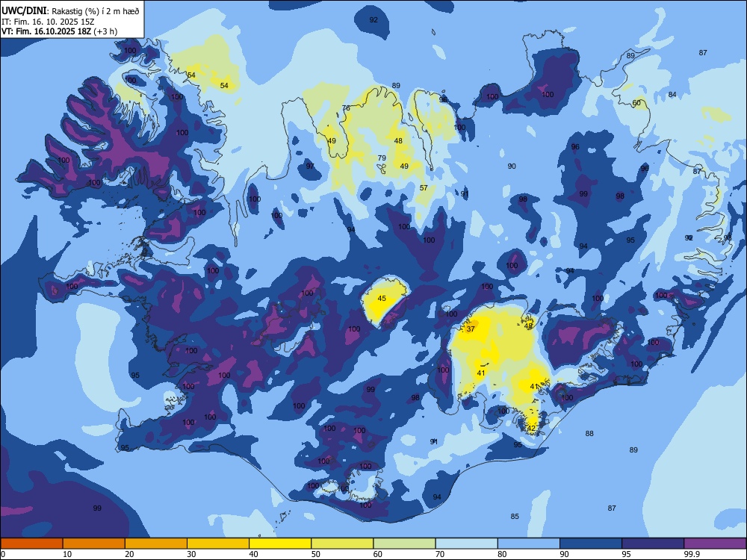
Task: Click the legend tick label '40'
Action: click(254, 554)
